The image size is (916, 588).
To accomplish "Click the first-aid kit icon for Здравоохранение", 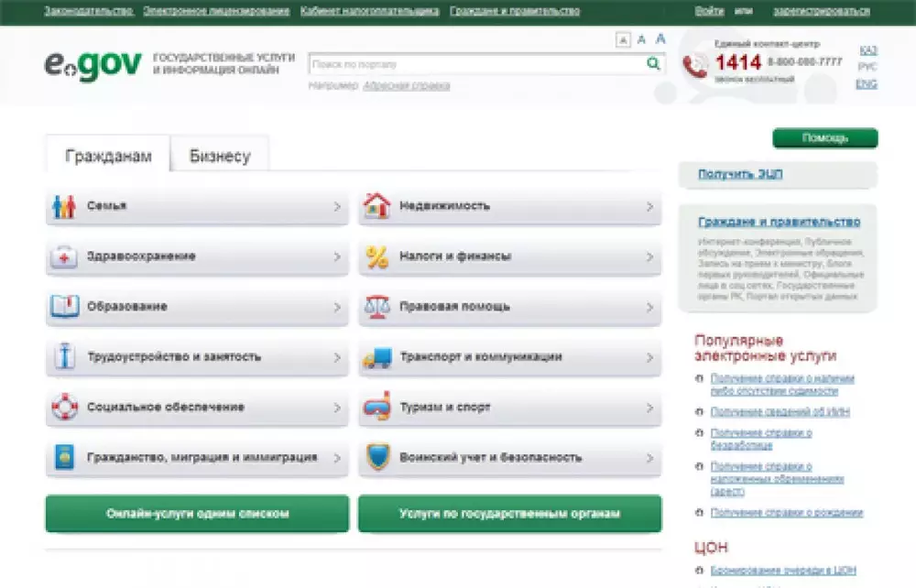I will pyautogui.click(x=63, y=257).
